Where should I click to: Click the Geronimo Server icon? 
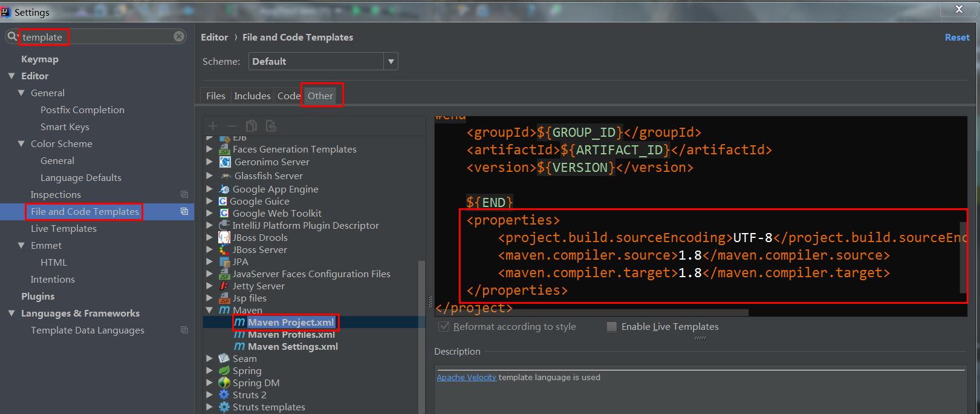coord(225,162)
